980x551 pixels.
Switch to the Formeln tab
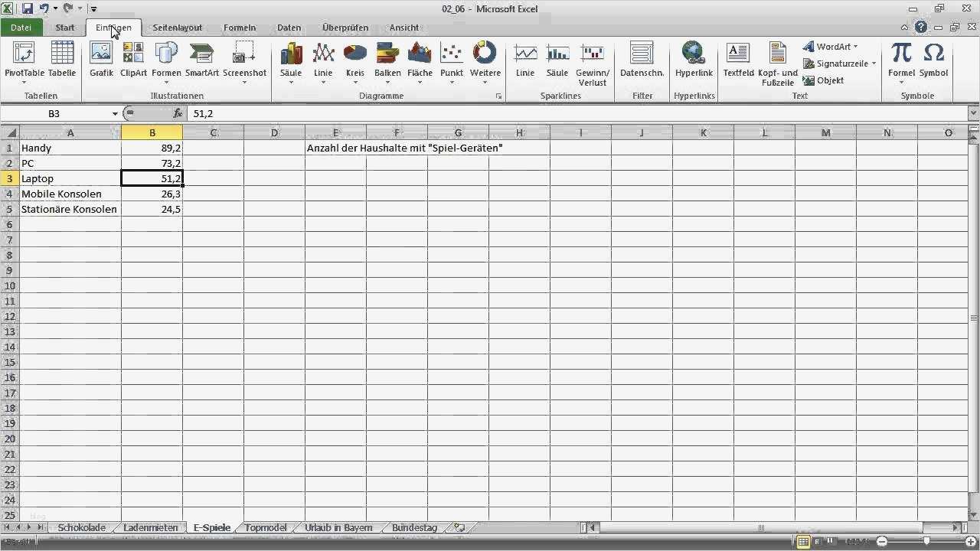click(x=240, y=28)
